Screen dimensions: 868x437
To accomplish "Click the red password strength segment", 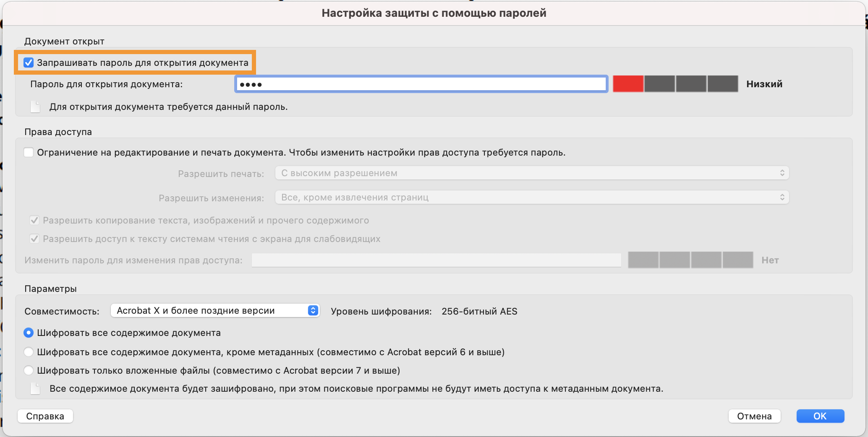I will pyautogui.click(x=628, y=84).
